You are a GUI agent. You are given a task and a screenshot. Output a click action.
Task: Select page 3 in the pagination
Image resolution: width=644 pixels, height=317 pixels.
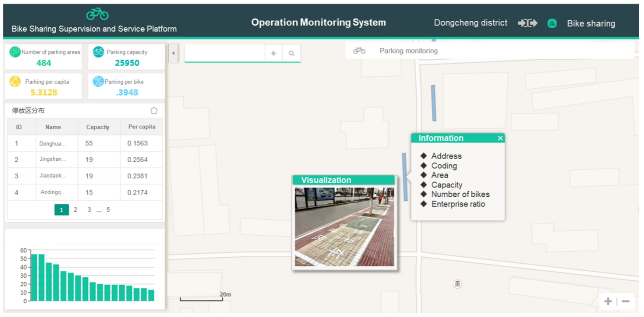[x=89, y=210]
